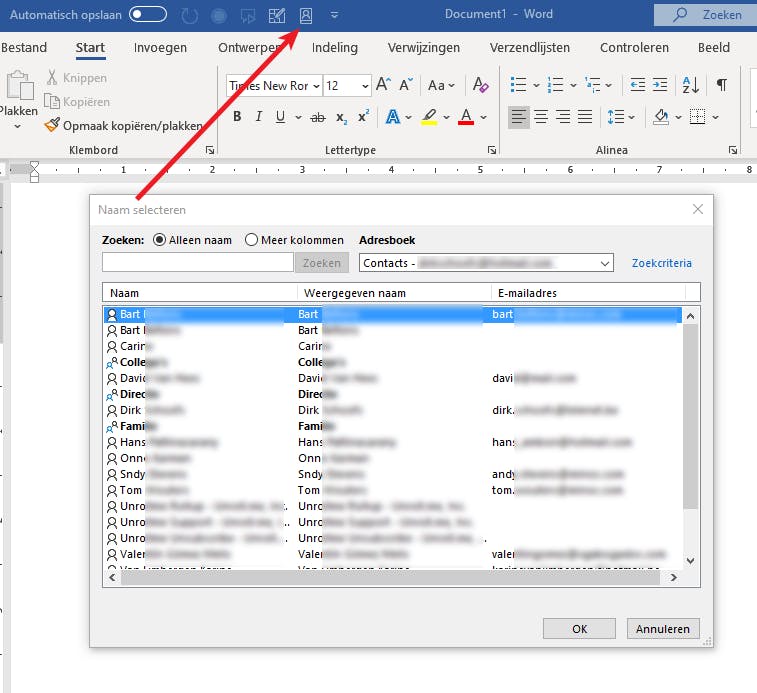Open the borders dropdown arrow

[x=715, y=117]
